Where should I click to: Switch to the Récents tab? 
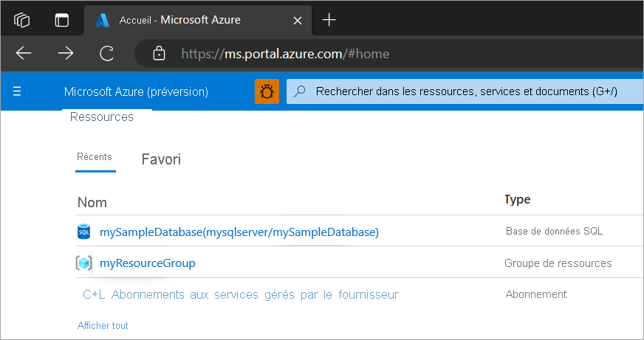click(x=95, y=156)
